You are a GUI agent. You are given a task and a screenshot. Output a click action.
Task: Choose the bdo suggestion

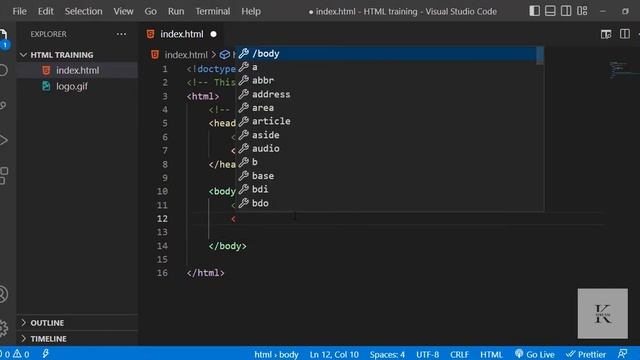coord(387,203)
